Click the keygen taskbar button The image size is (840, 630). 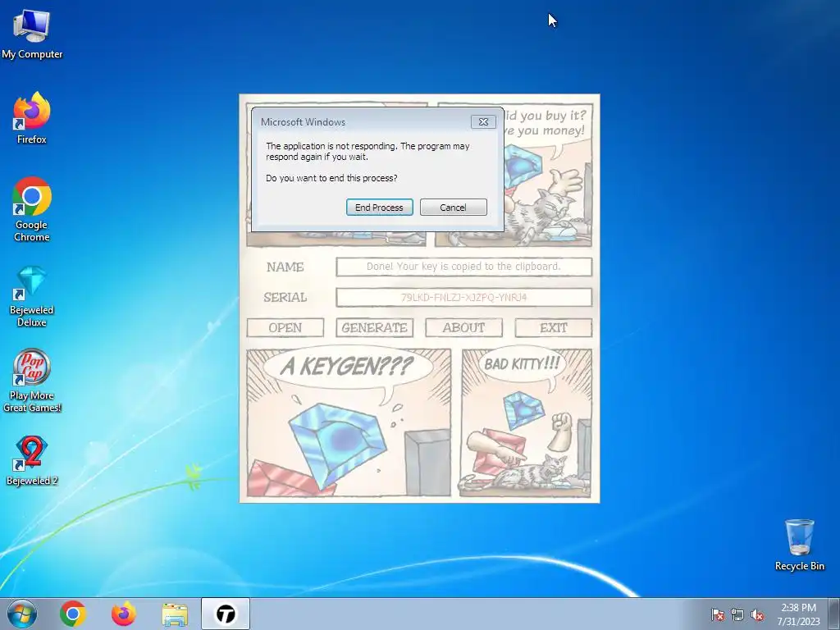(x=226, y=614)
